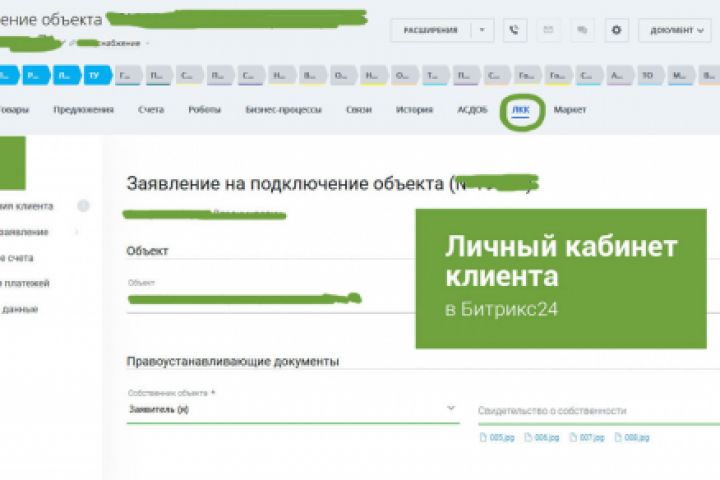Switch to the Счета tab
The width and height of the screenshot is (720, 480).
point(151,110)
